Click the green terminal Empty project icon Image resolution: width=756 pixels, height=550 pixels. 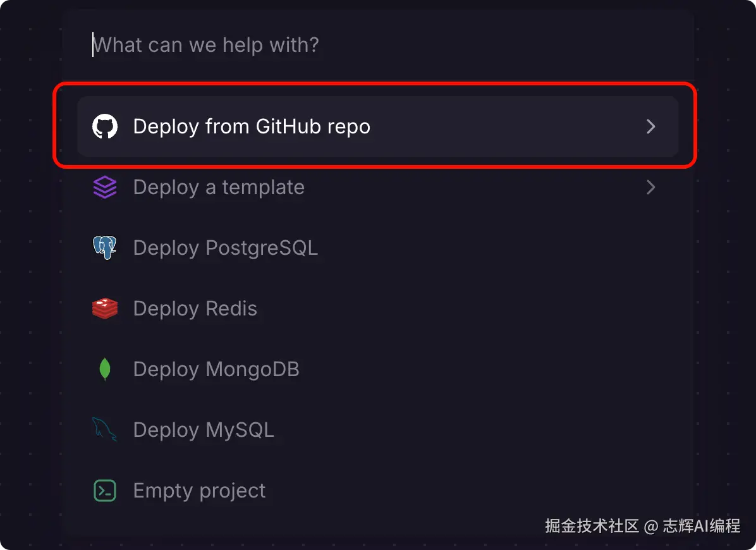click(105, 491)
